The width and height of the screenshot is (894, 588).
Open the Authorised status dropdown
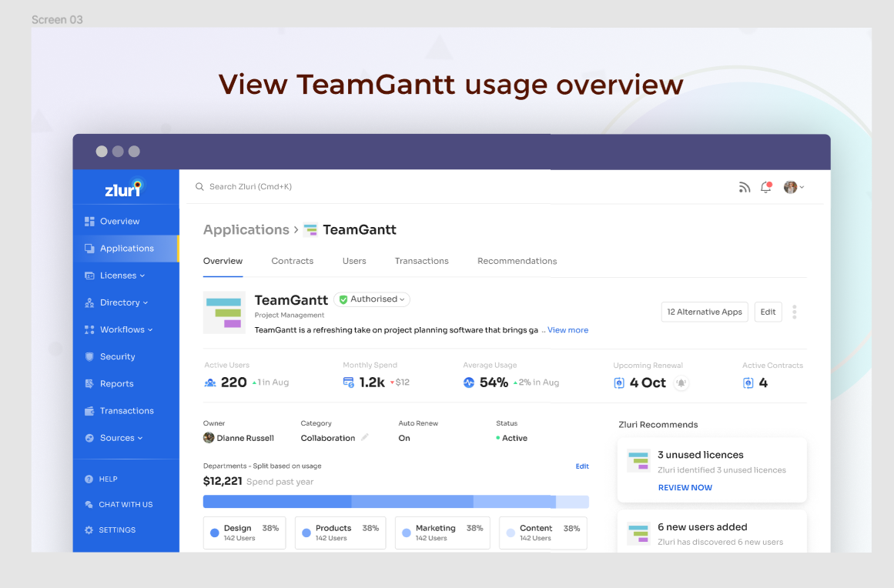[372, 299]
